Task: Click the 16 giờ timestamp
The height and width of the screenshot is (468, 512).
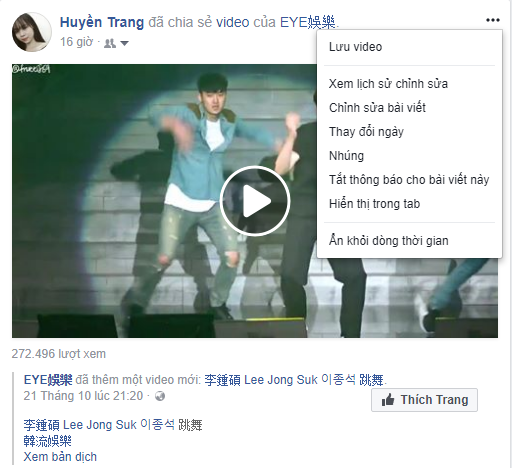Action: tap(76, 42)
